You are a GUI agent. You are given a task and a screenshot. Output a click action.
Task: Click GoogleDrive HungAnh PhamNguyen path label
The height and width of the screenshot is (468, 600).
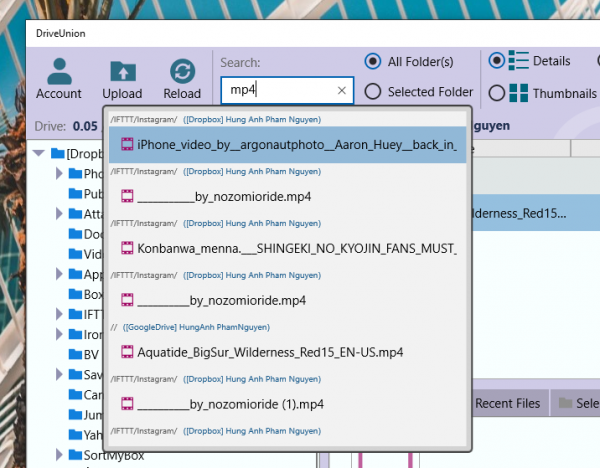point(196,327)
